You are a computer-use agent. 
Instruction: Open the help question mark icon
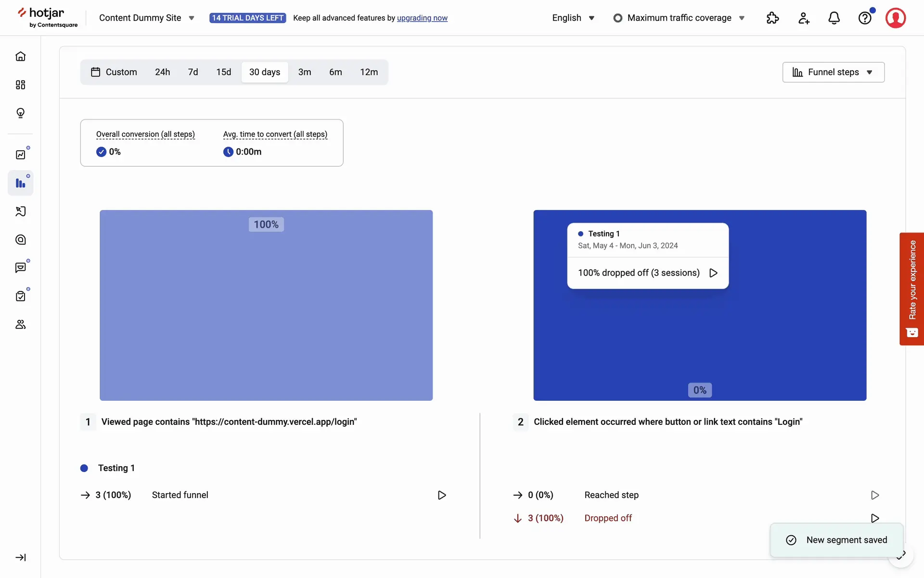(865, 18)
